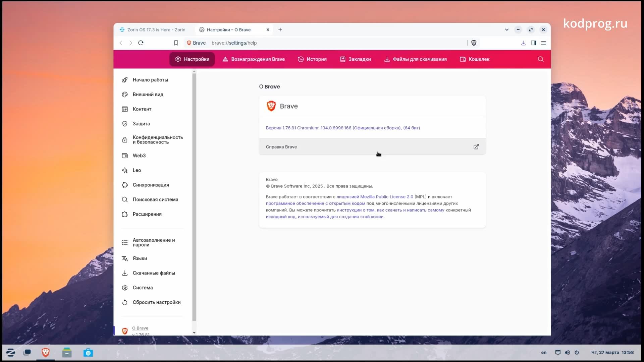
Task: Open the Files app from taskbar
Action: pos(67,353)
